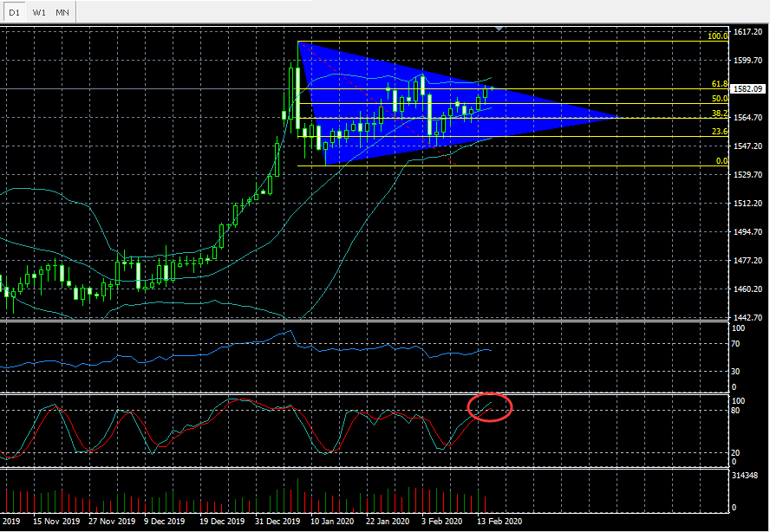Click the stochastic panel 20 level label
770x532 pixels.
coord(735,453)
